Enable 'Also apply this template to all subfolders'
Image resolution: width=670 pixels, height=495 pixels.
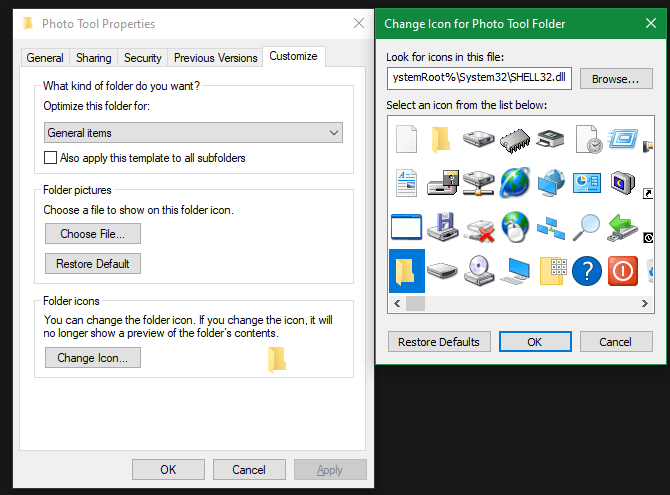click(x=52, y=158)
